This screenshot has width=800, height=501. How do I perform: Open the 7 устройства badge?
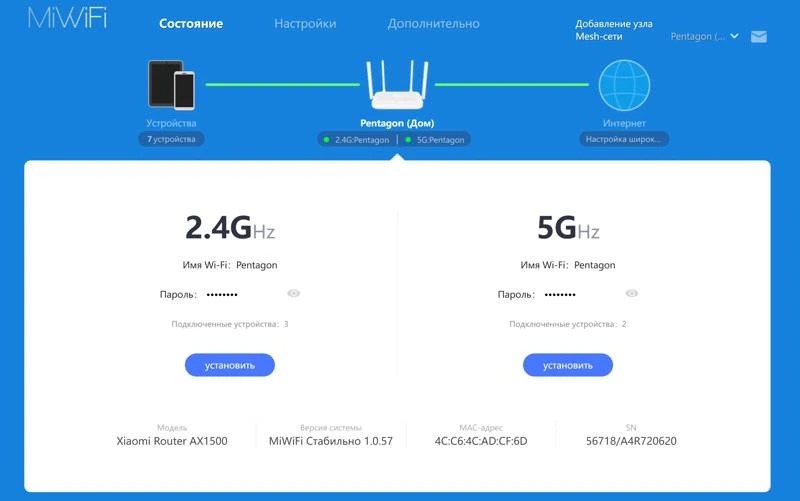tap(171, 139)
